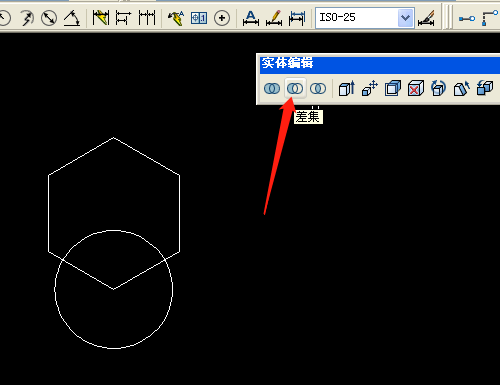
Task: Select the Taper Faces tool
Action: point(462,88)
